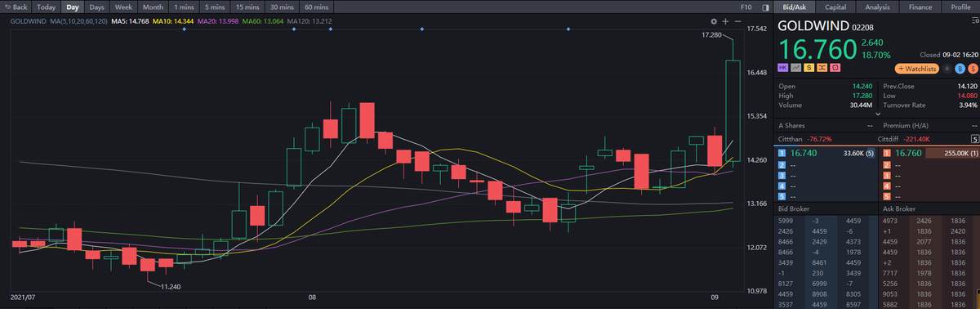Screen dimensions: 980x309
Task: Switch chart to Today view
Action: coord(47,7)
